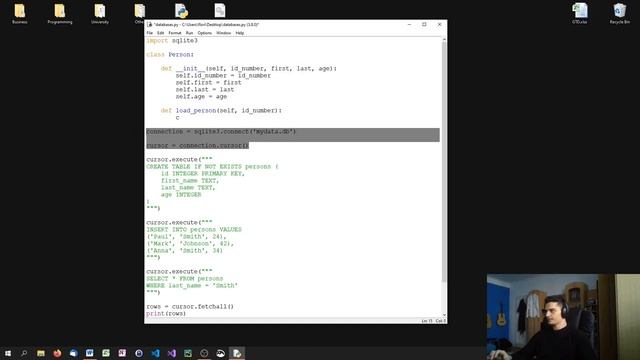Click the 'CREATE TABLE IF NOT EXISTS persons' line
Image resolution: width=640 pixels, height=360 pixels.
point(212,167)
